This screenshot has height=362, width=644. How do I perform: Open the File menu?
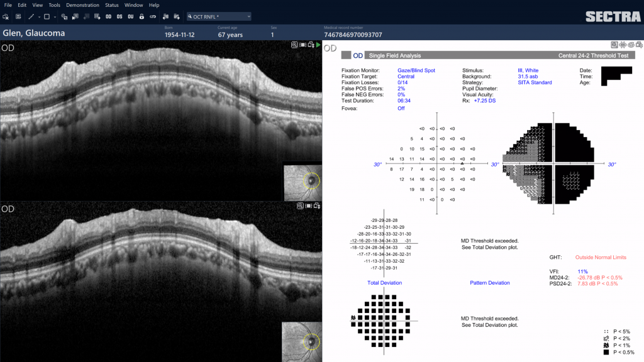8,5
